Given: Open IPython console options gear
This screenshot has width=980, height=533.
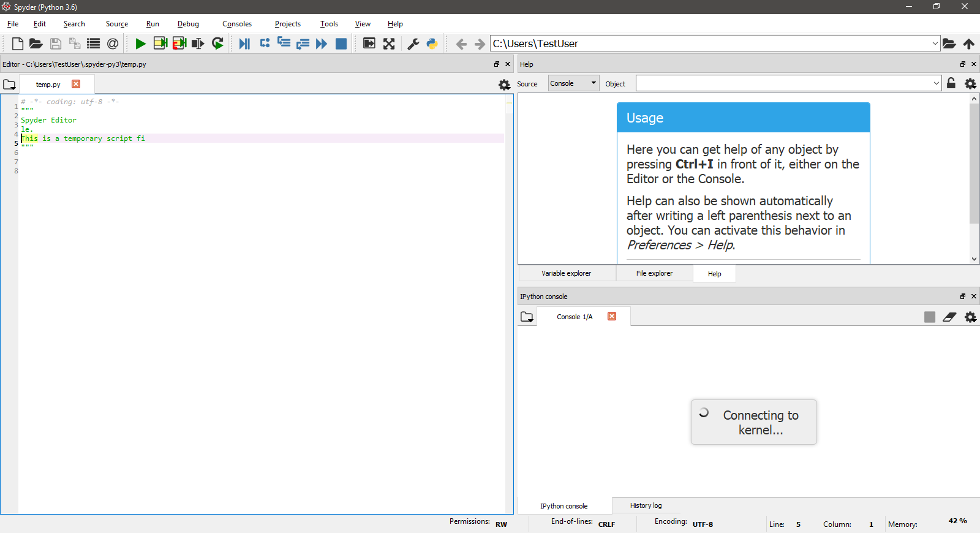Looking at the screenshot, I should pos(971,317).
